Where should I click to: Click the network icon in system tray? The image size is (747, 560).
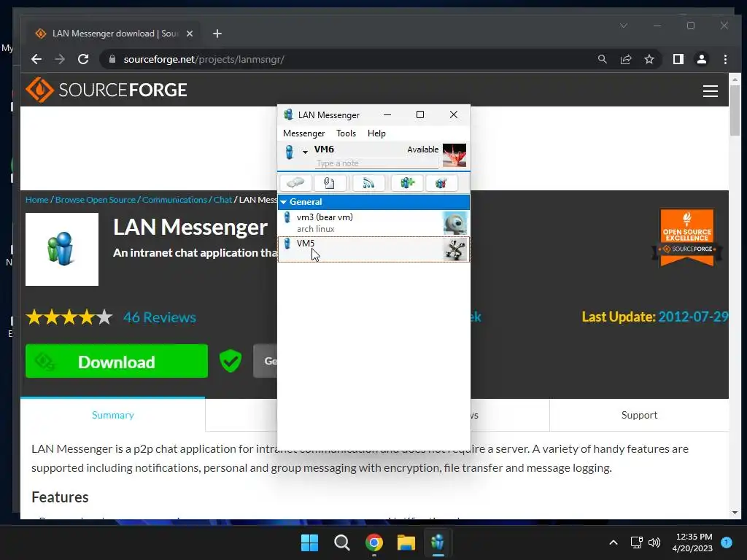click(636, 542)
